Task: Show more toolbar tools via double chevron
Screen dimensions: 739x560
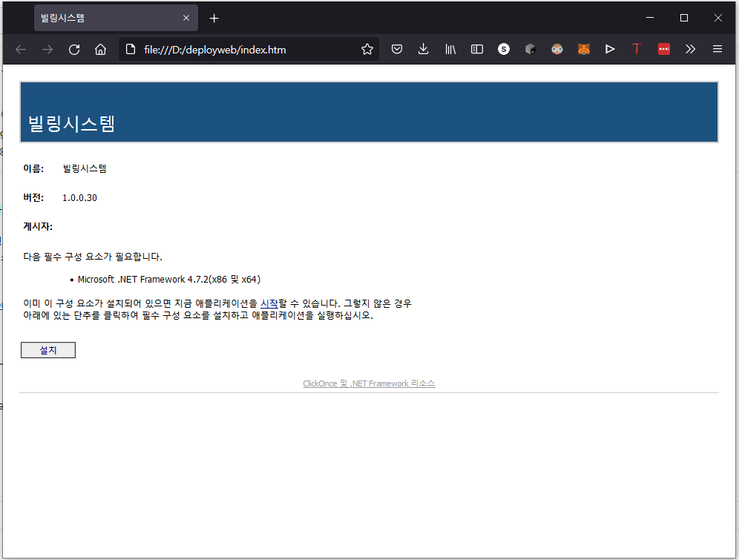Action: 691,49
